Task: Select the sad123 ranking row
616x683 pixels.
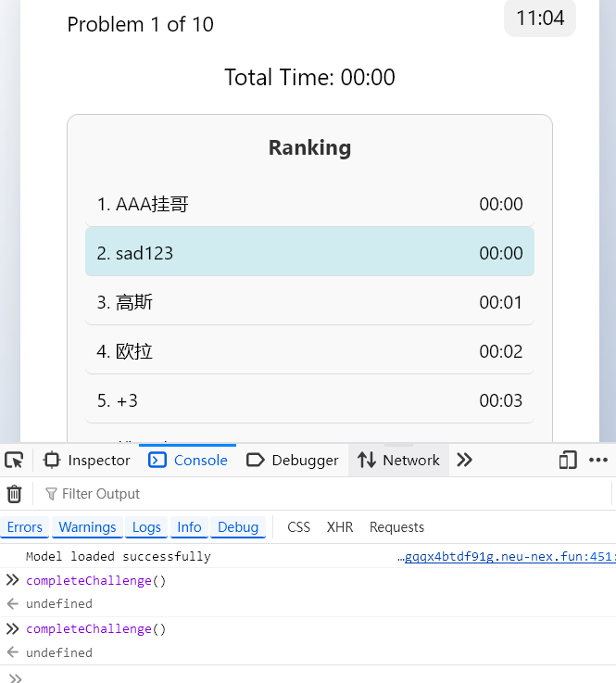Action: tap(309, 253)
